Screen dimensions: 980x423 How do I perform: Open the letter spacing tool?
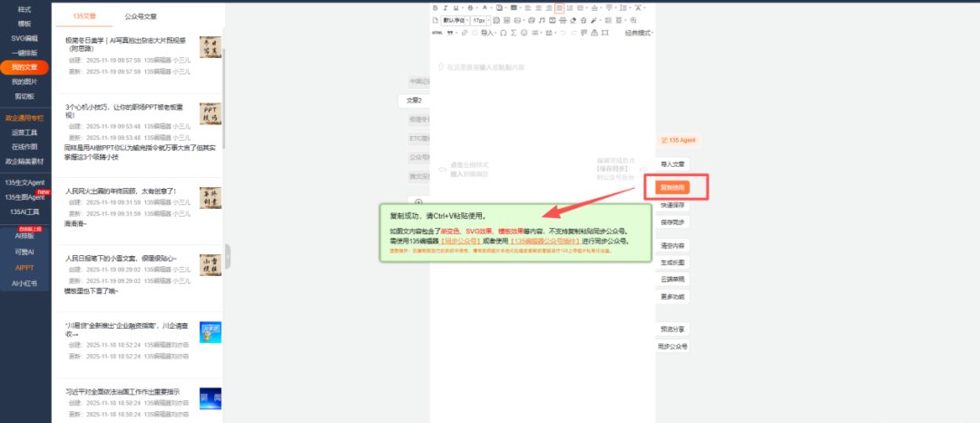(638, 7)
